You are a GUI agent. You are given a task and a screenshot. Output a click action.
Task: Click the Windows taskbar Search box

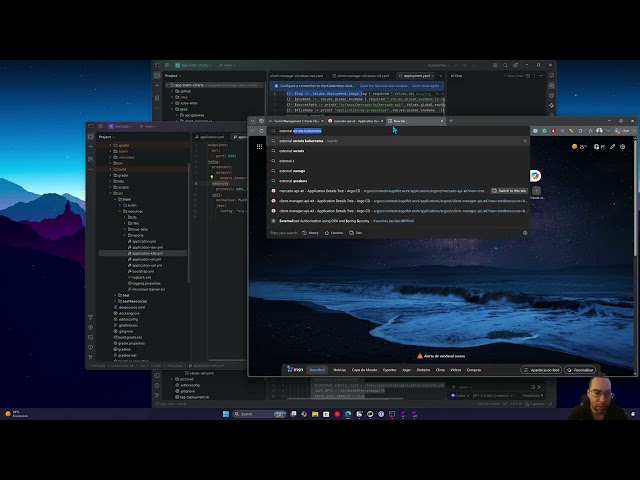point(259,414)
